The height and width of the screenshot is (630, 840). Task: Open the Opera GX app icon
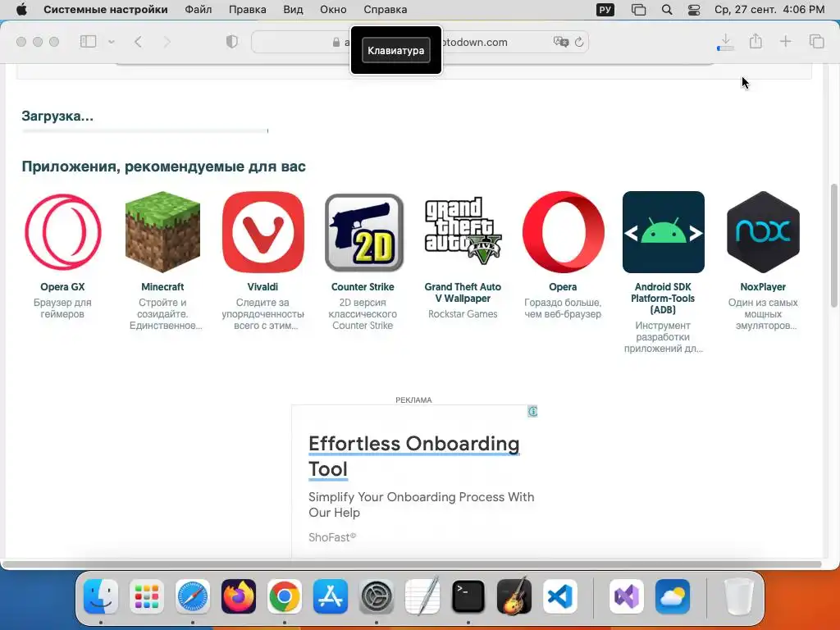click(62, 232)
